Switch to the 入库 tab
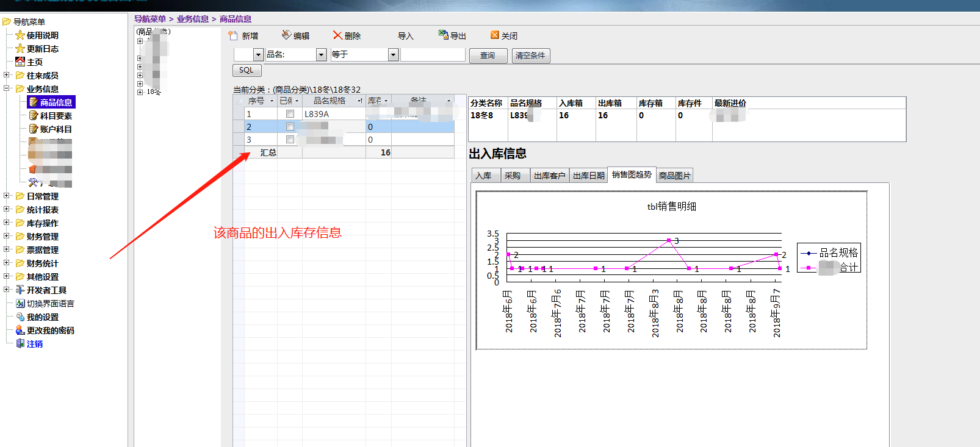980x447 pixels. click(x=485, y=176)
